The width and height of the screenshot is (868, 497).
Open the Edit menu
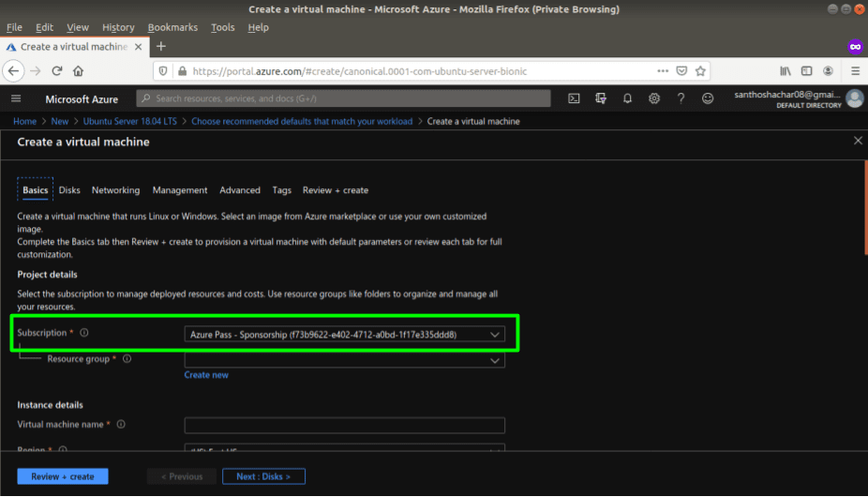tap(44, 27)
